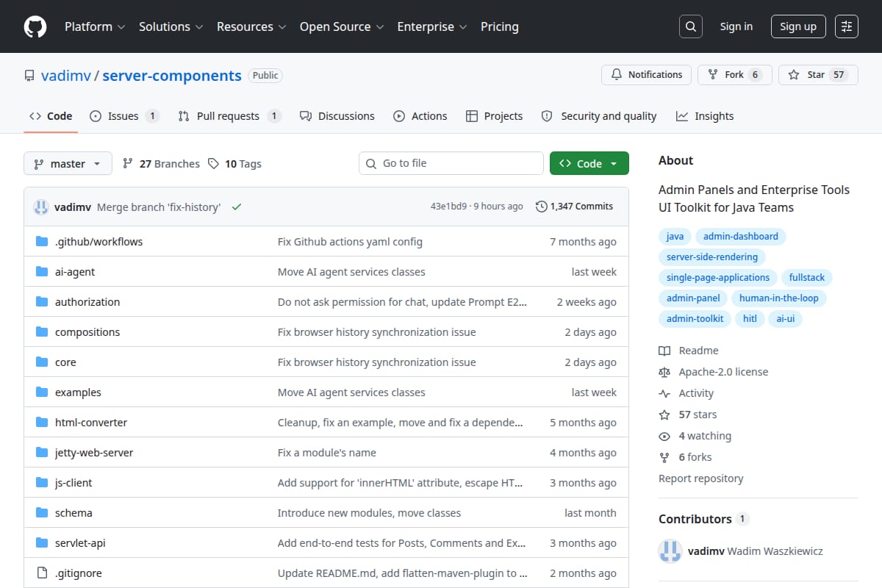
Task: Expand the Open Source menu
Action: [342, 26]
